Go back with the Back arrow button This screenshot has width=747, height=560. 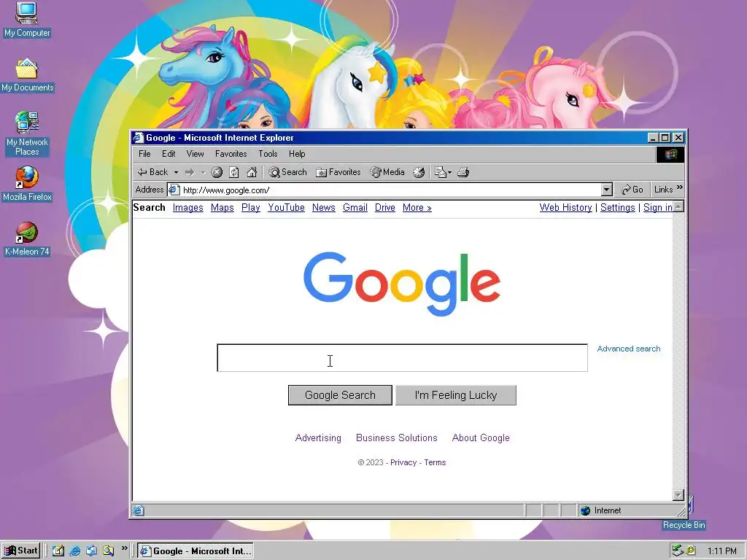click(x=152, y=172)
